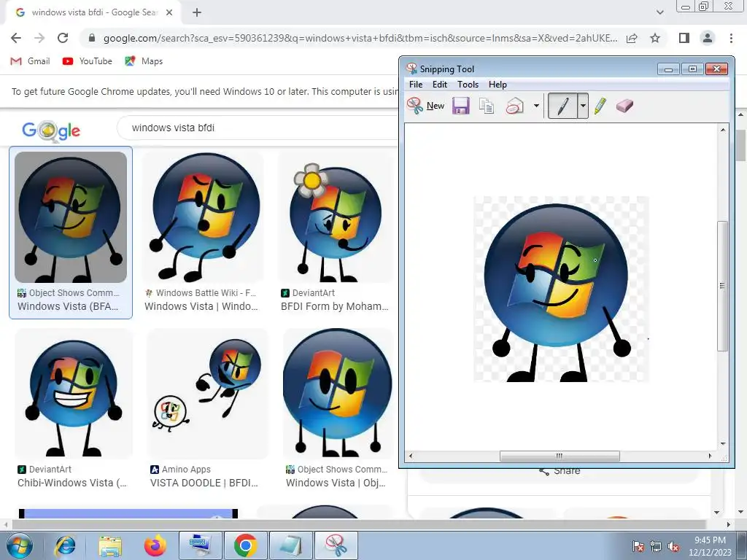Copy the snip to clipboard
The height and width of the screenshot is (560, 747).
(x=487, y=106)
